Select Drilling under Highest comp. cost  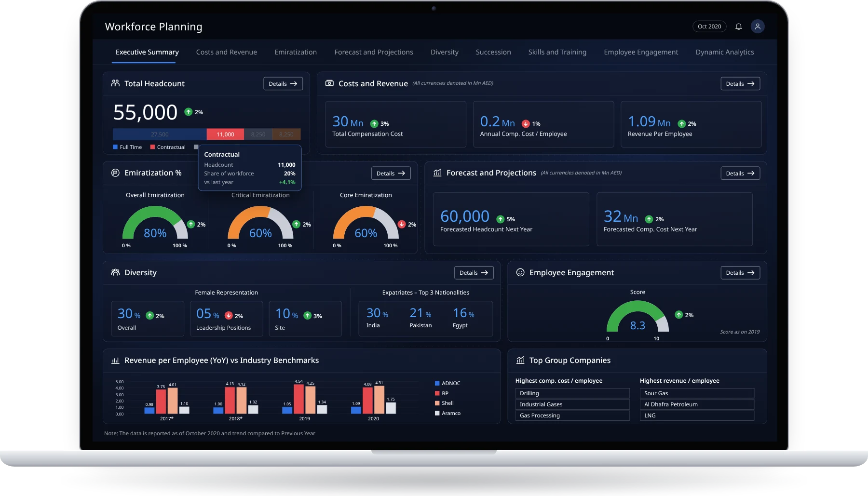point(572,393)
